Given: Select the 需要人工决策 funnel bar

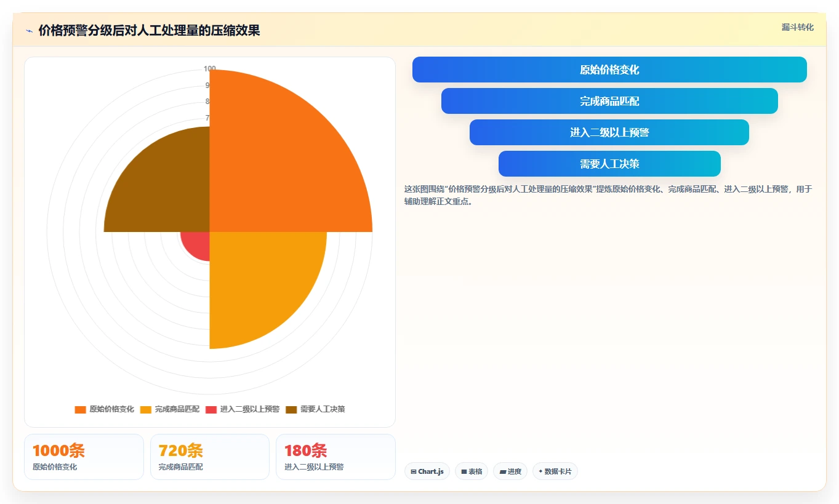Looking at the screenshot, I should tap(609, 164).
